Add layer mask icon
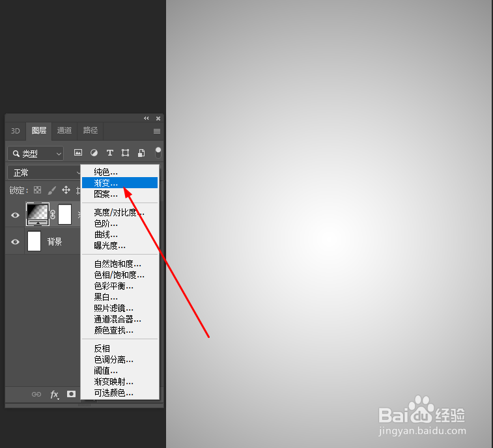The height and width of the screenshot is (448, 493). (x=72, y=394)
